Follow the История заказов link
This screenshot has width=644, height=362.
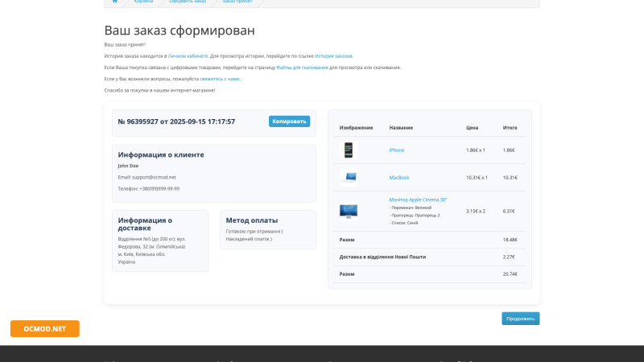coord(333,56)
